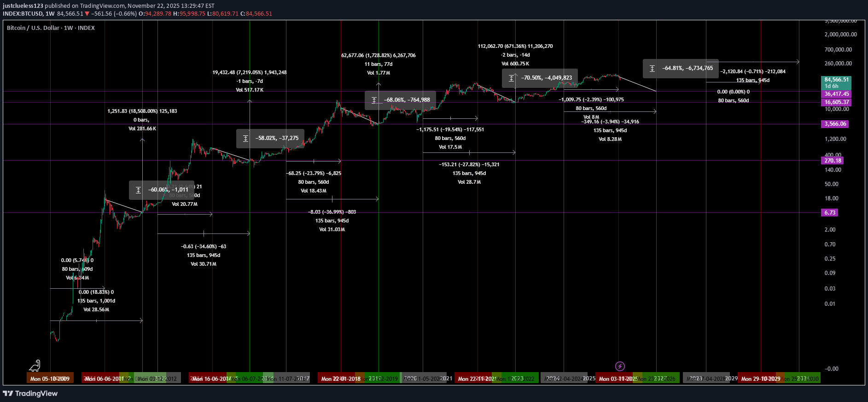This screenshot has width=868, height=402.
Task: Click the Mon 05-10-2009 date marker
Action: click(x=50, y=379)
